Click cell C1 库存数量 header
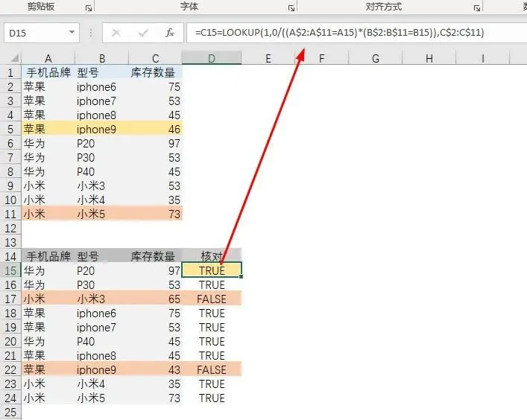527x420 pixels. [155, 72]
